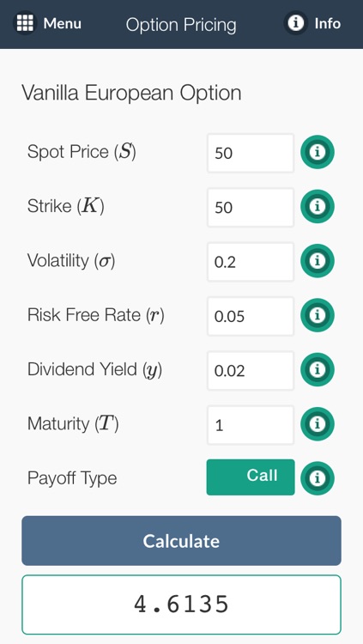This screenshot has width=363, height=644.
Task: Toggle Payoff Type from Call
Action: (x=251, y=477)
